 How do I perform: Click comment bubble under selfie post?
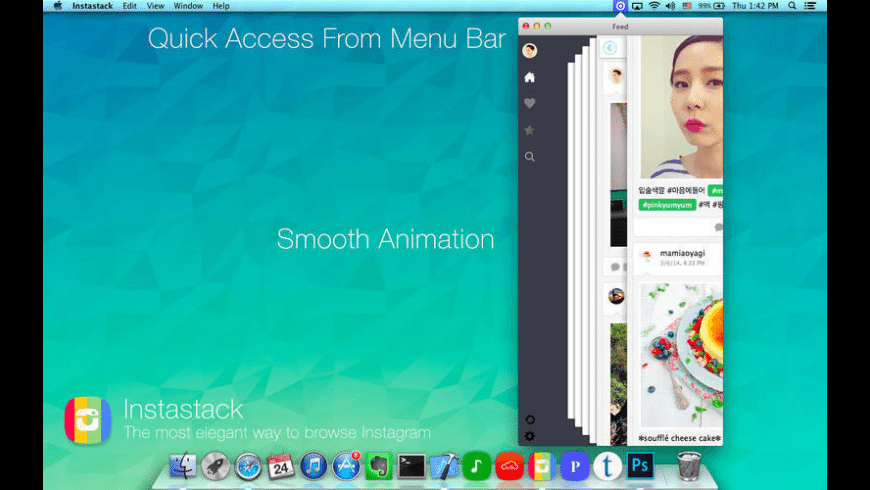point(719,227)
